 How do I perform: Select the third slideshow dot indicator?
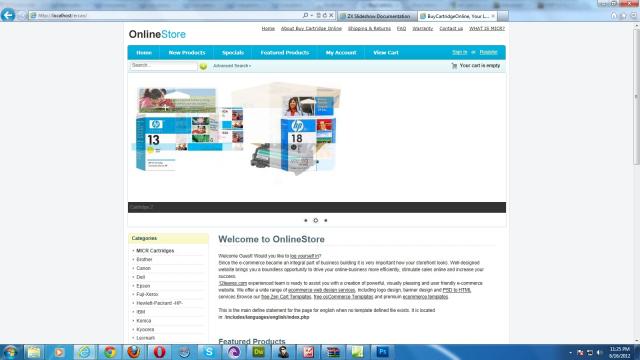click(x=326, y=220)
